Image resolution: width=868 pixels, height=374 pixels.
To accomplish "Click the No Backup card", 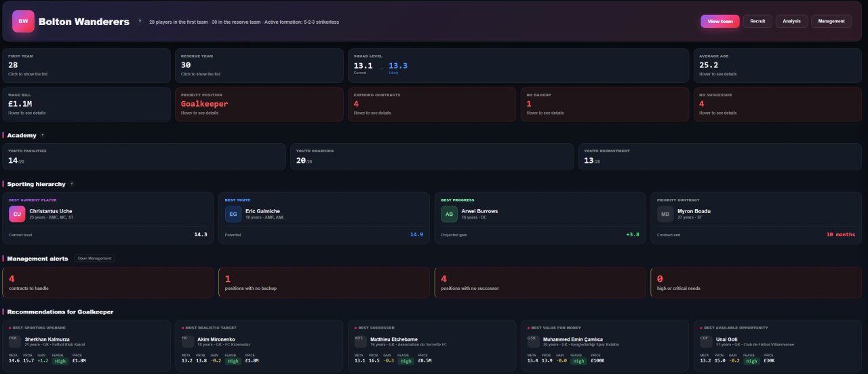I will point(605,104).
